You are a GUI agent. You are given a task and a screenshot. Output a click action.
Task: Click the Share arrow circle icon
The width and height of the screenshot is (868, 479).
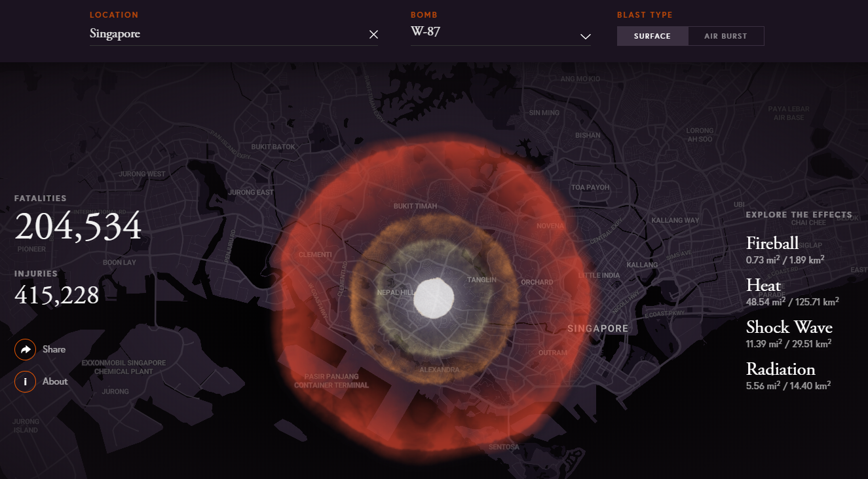(25, 349)
